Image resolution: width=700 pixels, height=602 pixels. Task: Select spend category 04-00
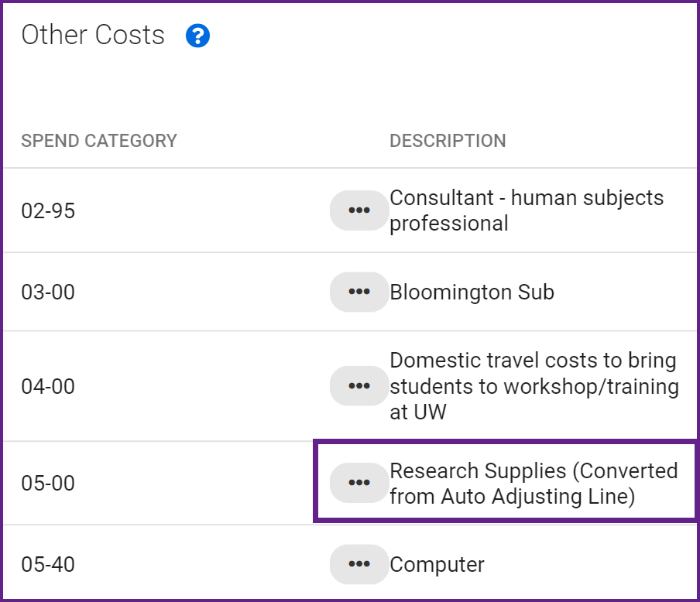pos(48,386)
